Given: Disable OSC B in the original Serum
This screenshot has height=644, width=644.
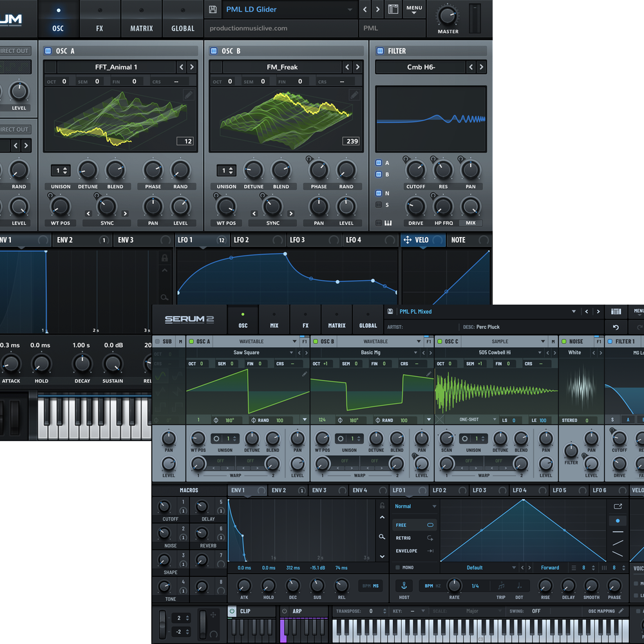Looking at the screenshot, I should pyautogui.click(x=214, y=51).
